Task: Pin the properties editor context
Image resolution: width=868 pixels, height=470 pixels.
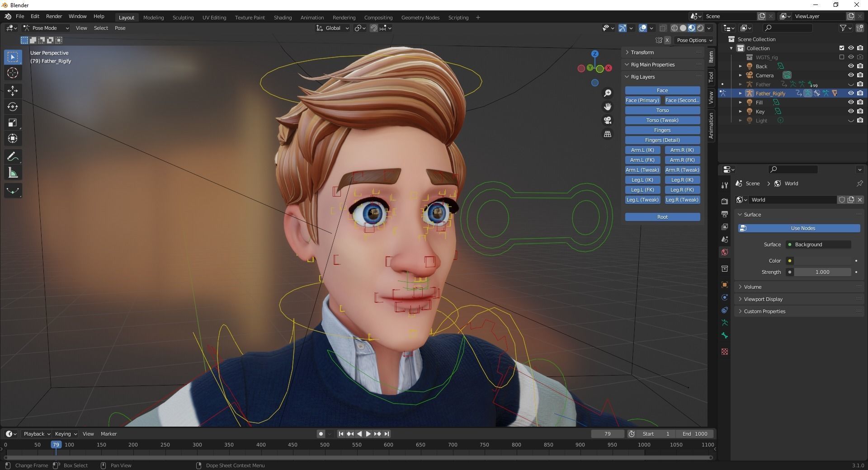Action: coord(859,183)
